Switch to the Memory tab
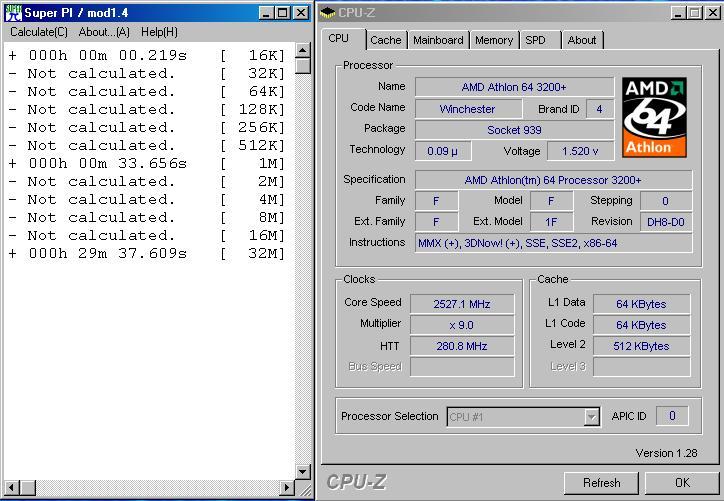 [x=494, y=40]
